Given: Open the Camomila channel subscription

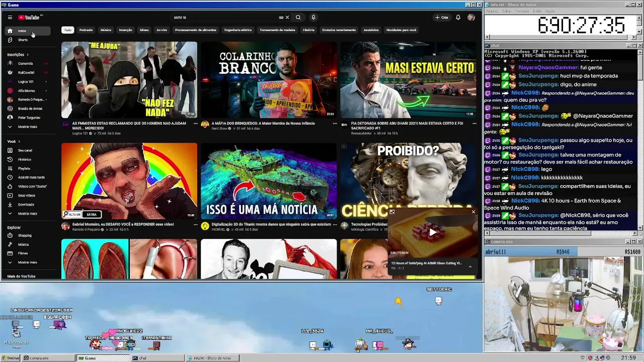Looking at the screenshot, I should [x=28, y=64].
